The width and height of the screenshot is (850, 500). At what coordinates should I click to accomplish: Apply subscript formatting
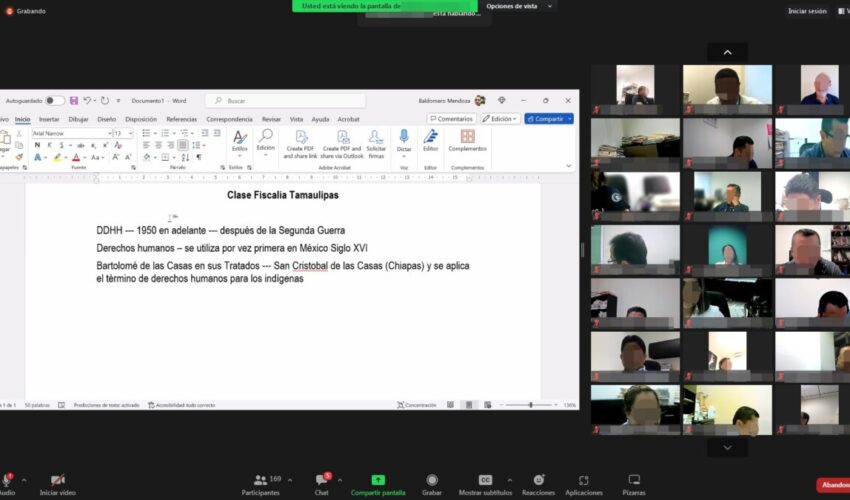[93, 145]
